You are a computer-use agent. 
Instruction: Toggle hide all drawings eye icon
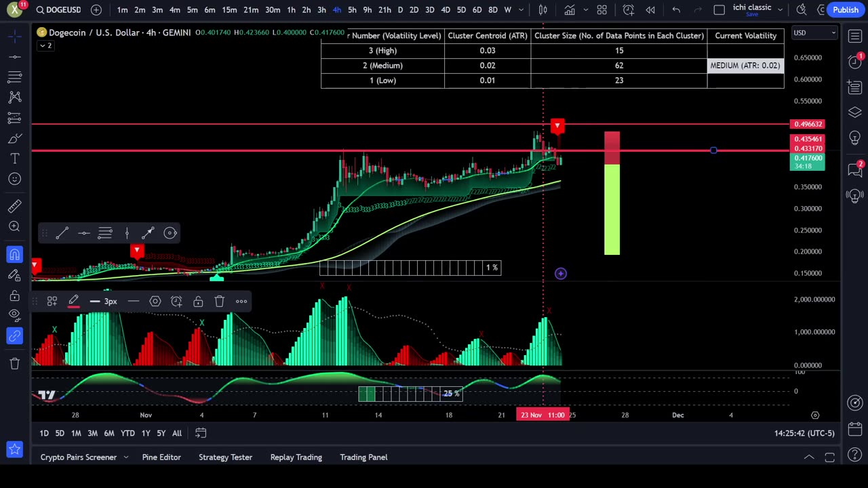coord(14,315)
